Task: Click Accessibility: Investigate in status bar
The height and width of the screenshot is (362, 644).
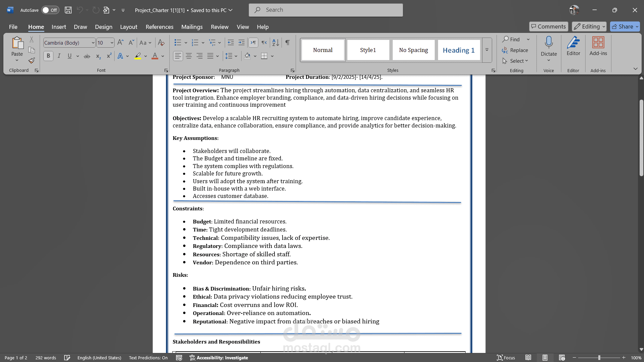Action: [x=219, y=358]
